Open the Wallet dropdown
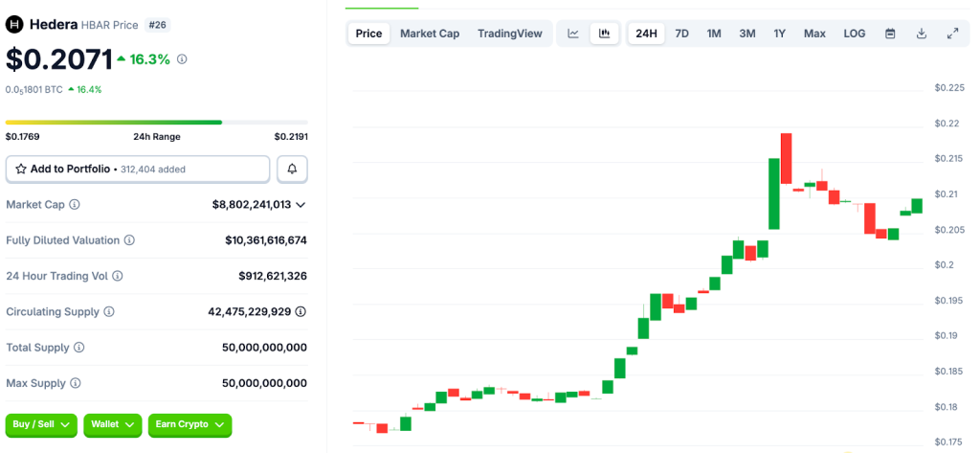This screenshot has width=980, height=453. pyautogui.click(x=112, y=424)
